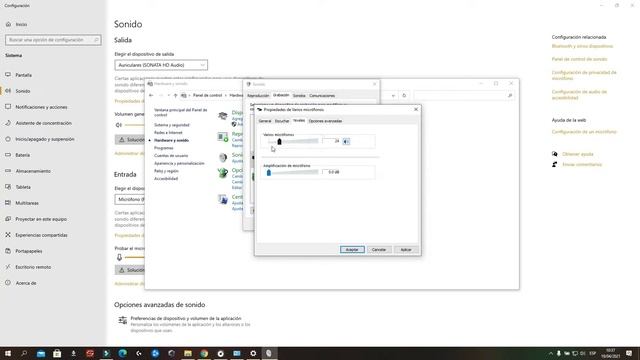
Task: Switch to Escuchar tab in microphone properties
Action: [282, 121]
